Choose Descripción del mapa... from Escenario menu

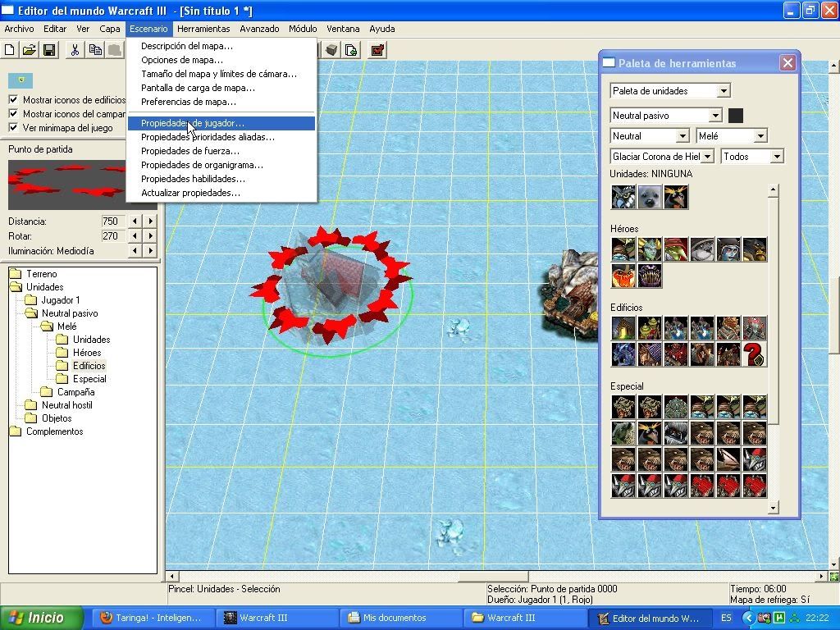pos(221,46)
